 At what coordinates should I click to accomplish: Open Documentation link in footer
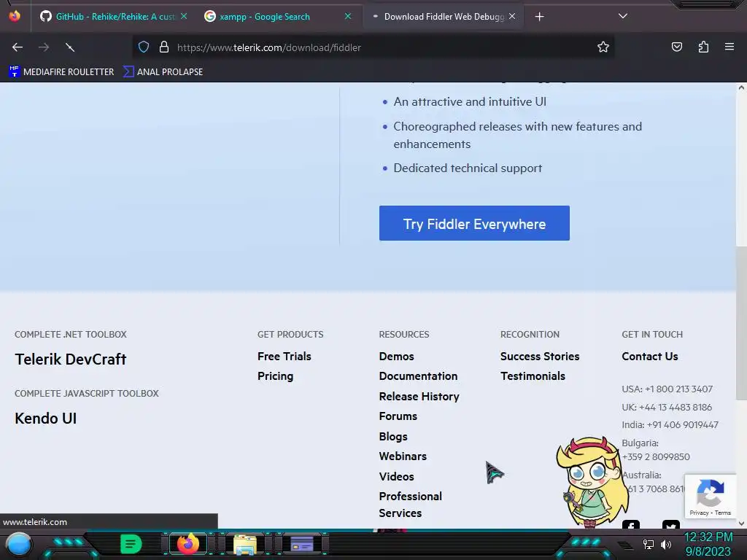[418, 376]
